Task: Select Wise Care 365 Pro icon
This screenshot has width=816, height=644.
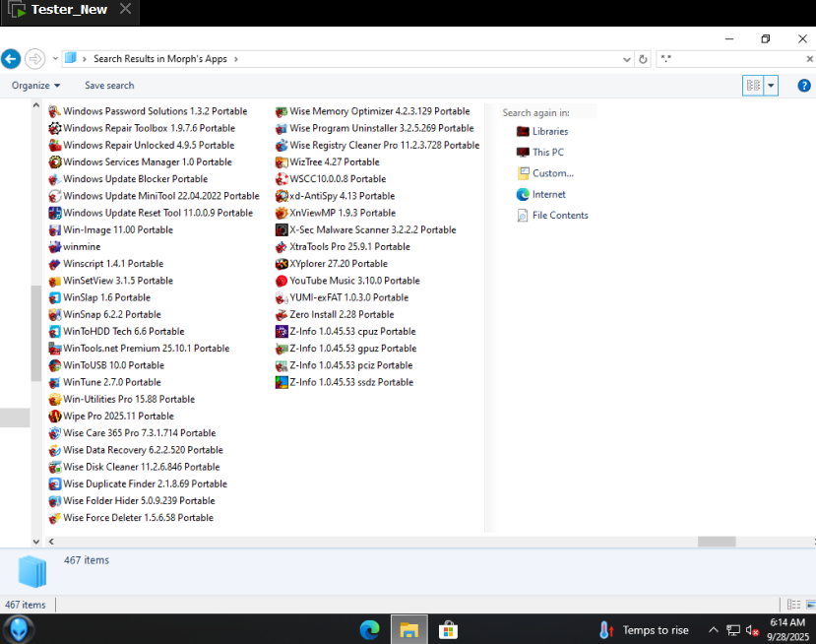Action: (x=55, y=433)
